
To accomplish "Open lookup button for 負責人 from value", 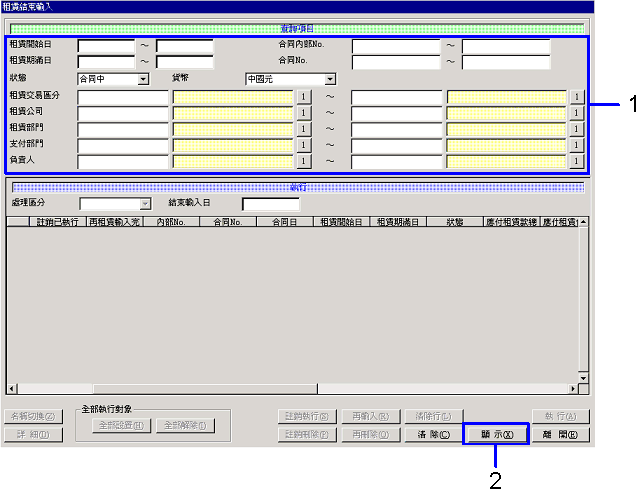I will point(304,161).
